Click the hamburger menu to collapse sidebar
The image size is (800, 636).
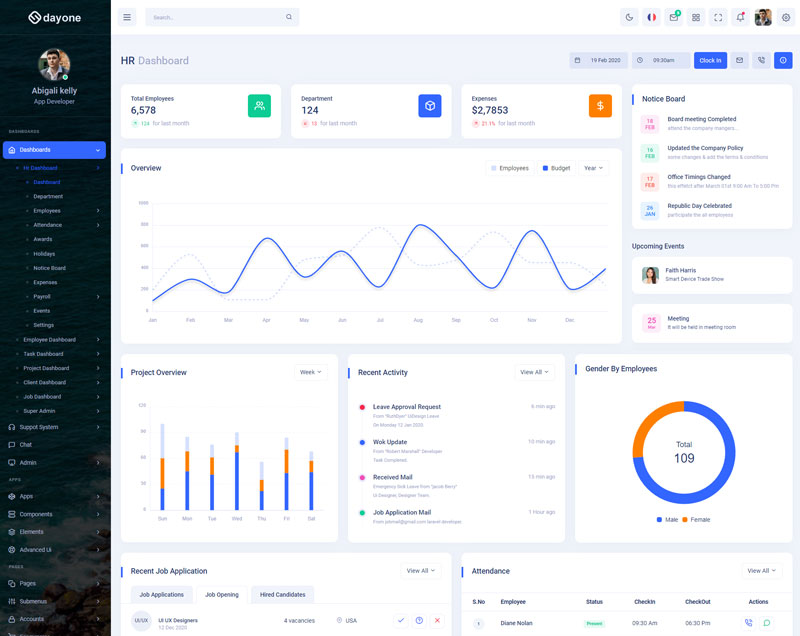click(x=126, y=17)
